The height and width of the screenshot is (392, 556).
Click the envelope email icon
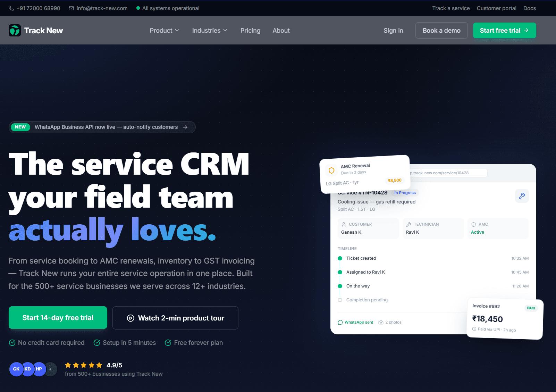(x=71, y=8)
